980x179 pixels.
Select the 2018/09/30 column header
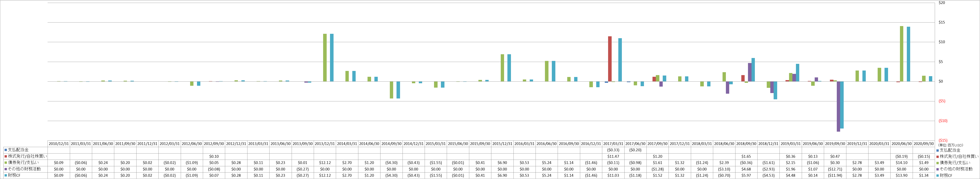coord(746,144)
